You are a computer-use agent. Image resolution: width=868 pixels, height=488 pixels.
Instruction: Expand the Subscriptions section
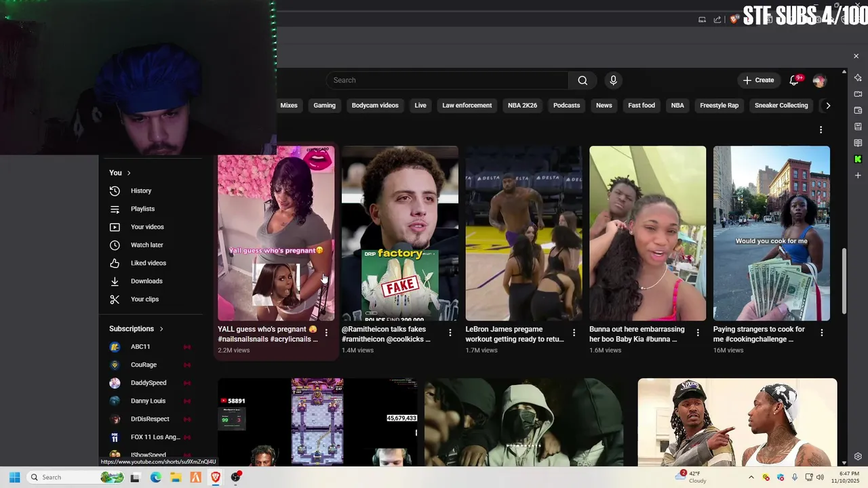tap(136, 329)
